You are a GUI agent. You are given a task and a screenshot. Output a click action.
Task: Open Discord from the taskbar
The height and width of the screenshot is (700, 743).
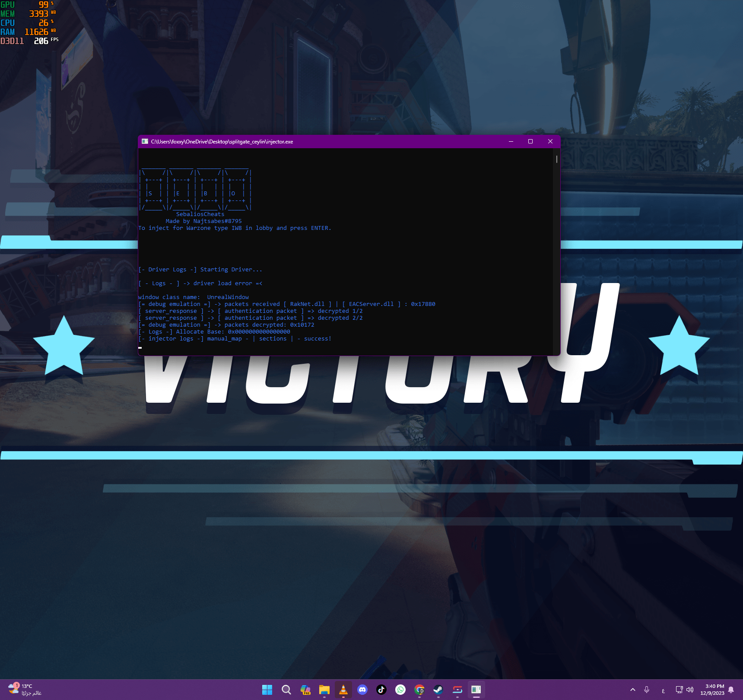pos(362,690)
